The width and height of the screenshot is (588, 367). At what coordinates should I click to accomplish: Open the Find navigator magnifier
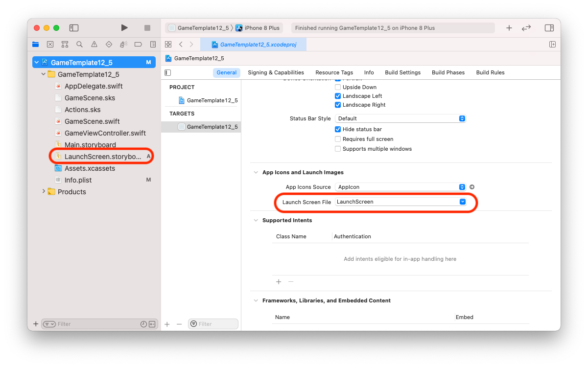pos(79,44)
